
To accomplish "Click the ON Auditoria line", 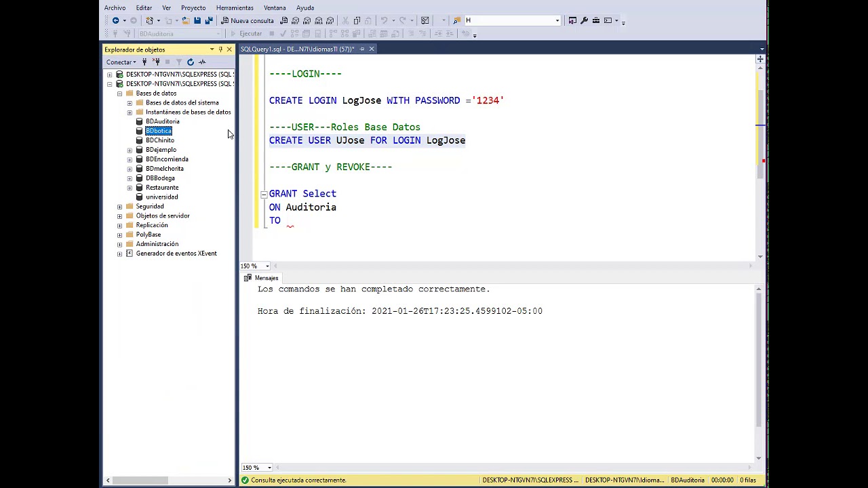I will tap(302, 207).
